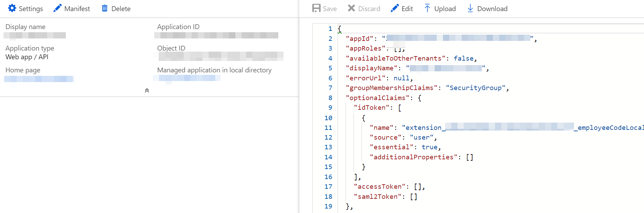Select the blurred Application ID value
This screenshot has width=644, height=213.
click(216, 35)
